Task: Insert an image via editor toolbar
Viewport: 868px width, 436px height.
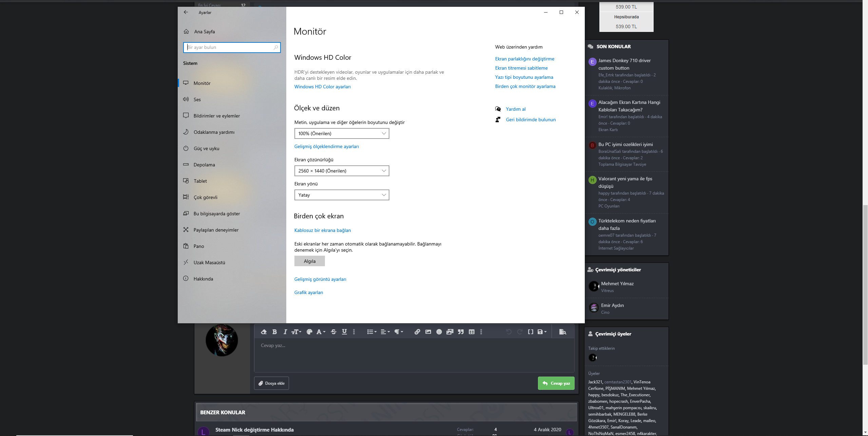Action: 428,332
